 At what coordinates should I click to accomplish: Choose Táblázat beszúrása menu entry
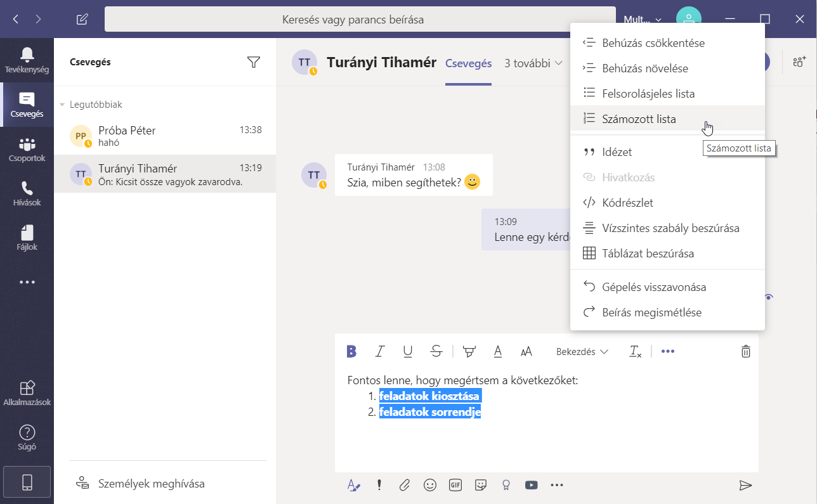[648, 254]
